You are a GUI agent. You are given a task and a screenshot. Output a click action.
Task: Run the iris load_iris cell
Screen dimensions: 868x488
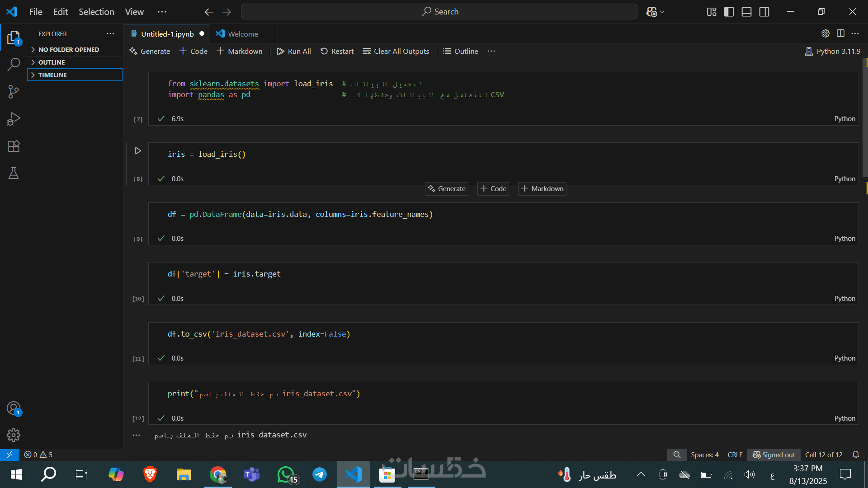(138, 151)
